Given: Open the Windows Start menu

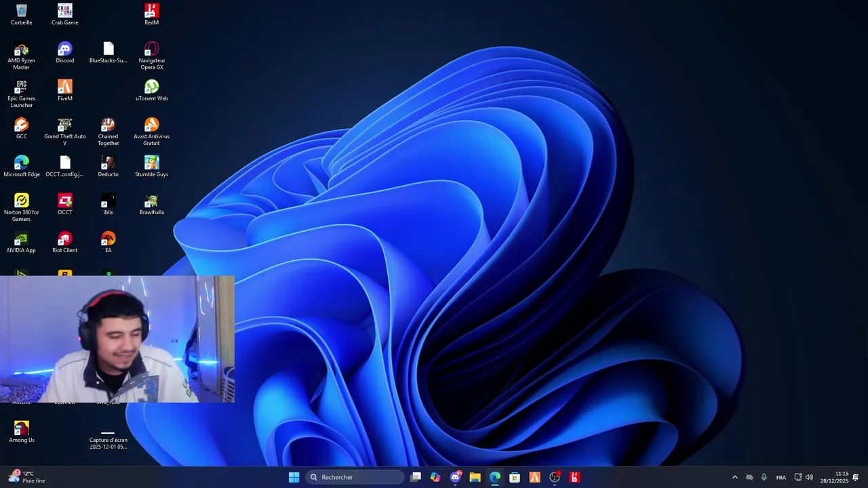Looking at the screenshot, I should tap(294, 477).
